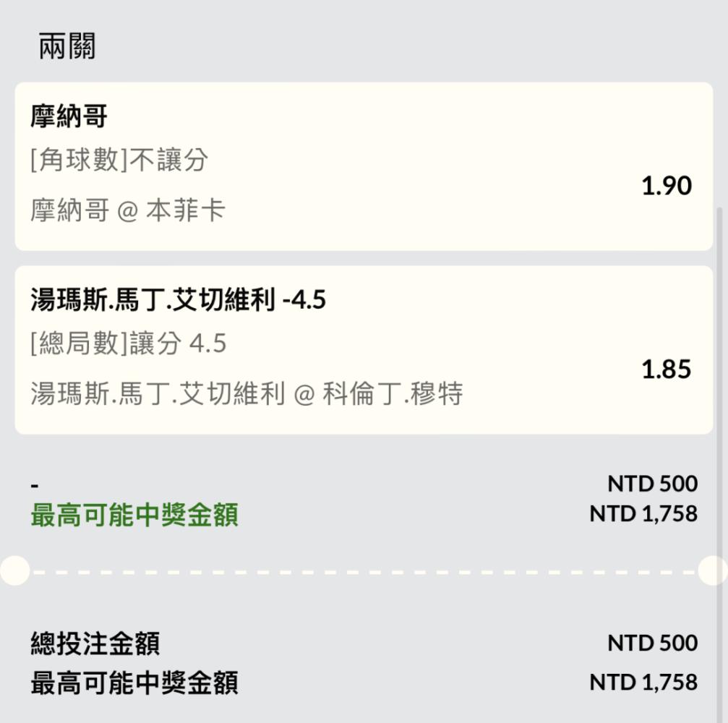Click the black 最高可能中獎金額 summary label
Screen dimensions: 728x723
click(134, 683)
